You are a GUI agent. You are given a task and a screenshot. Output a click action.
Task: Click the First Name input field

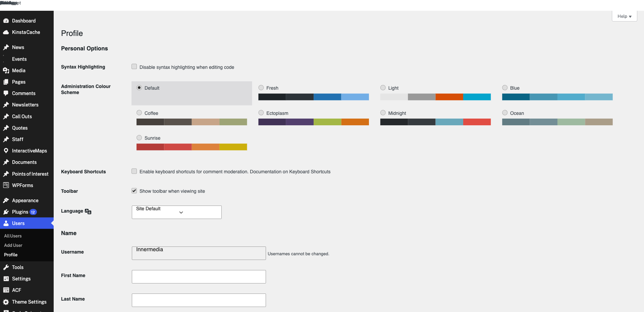click(x=199, y=277)
